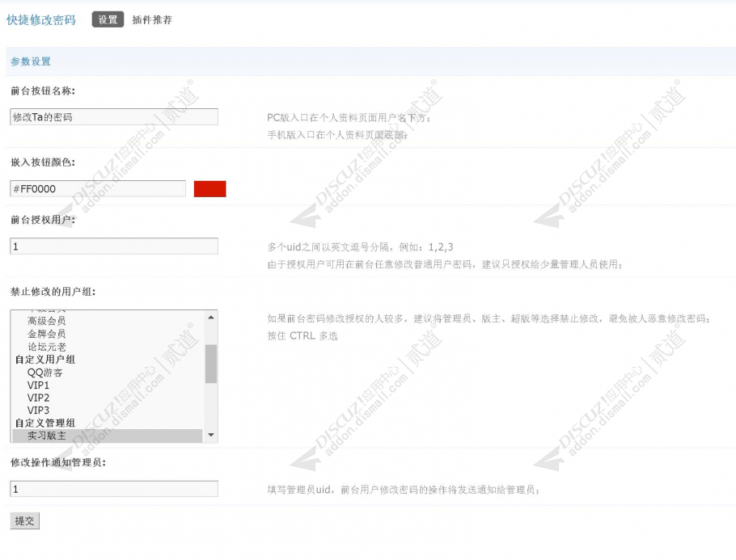
Task: Click the listbox scroll-up arrow
Action: (211, 318)
